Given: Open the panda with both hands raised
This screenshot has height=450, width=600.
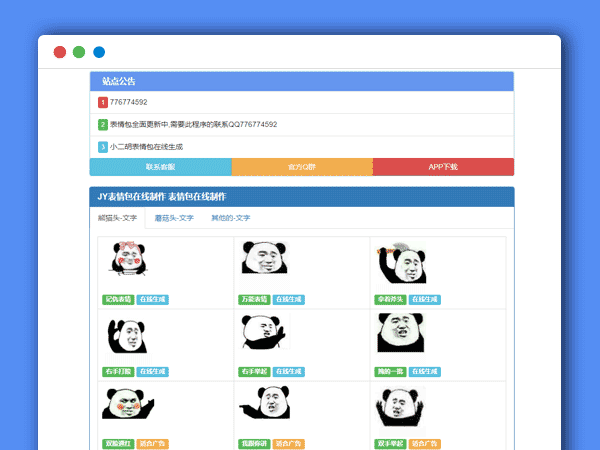Looking at the screenshot, I should tap(400, 405).
